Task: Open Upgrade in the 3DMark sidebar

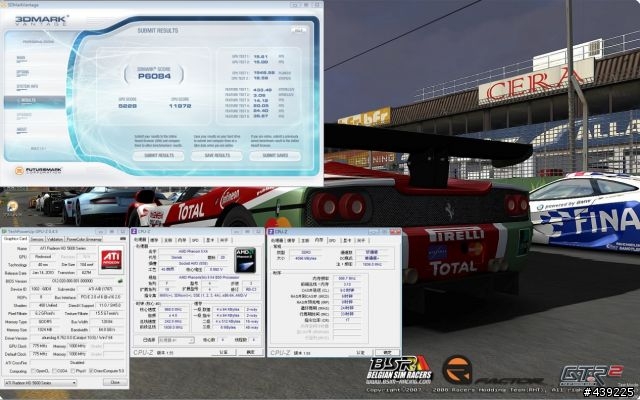Action: pyautogui.click(x=24, y=116)
